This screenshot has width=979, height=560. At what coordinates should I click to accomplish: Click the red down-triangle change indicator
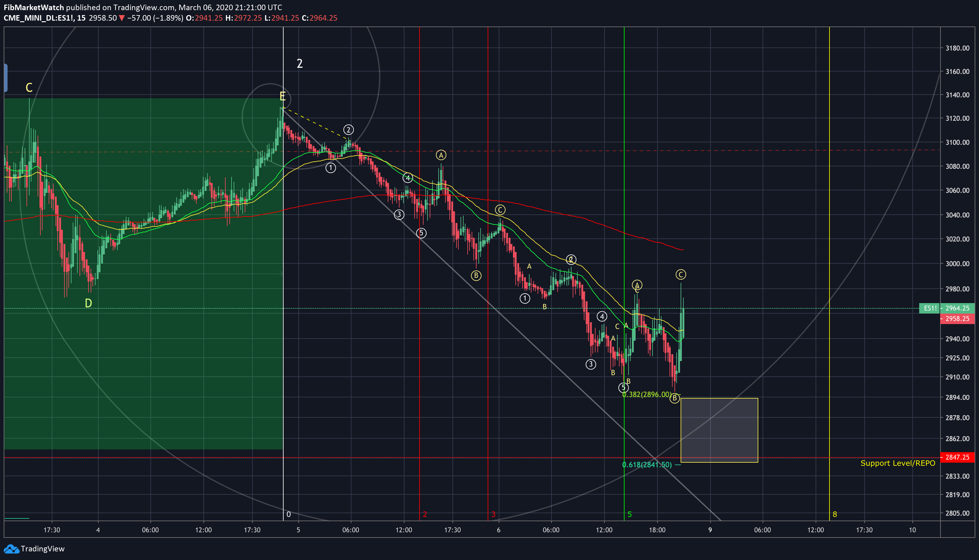click(x=122, y=18)
